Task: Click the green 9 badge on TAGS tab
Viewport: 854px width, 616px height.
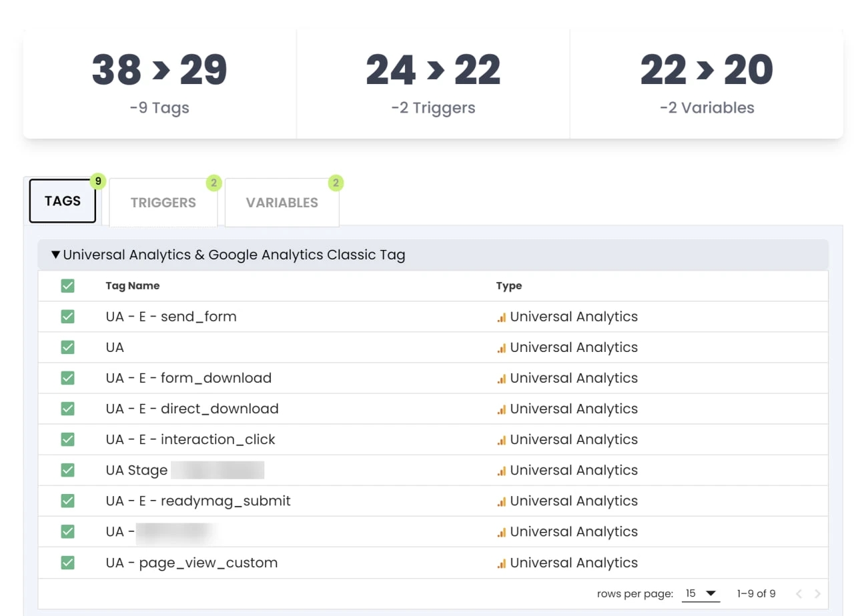Action: 98,181
